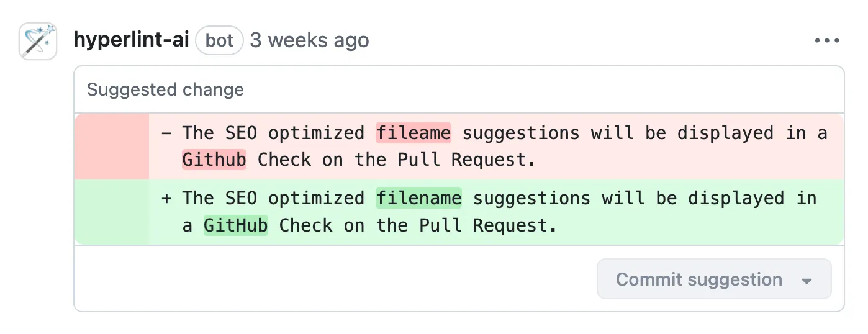
Task: Click the plus sign on the added line
Action: 166,199
